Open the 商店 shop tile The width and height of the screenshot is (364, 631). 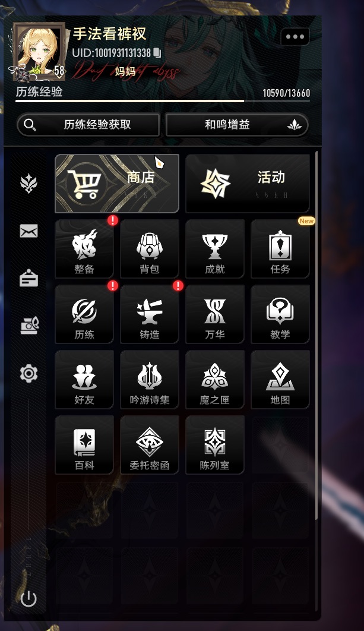(117, 184)
